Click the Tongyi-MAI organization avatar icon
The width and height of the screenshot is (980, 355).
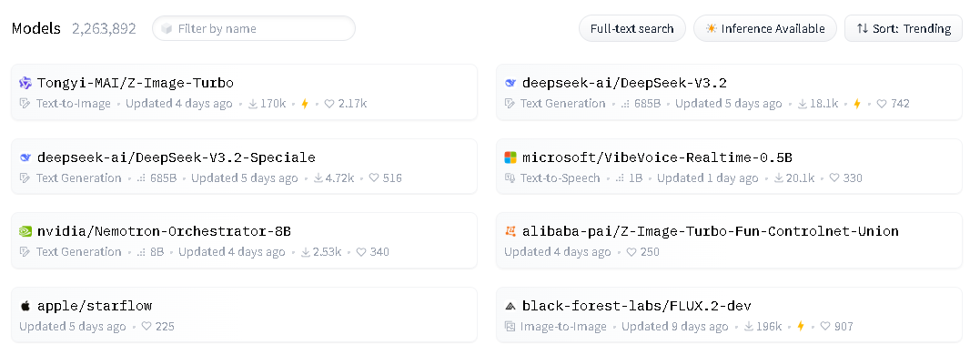tap(25, 83)
